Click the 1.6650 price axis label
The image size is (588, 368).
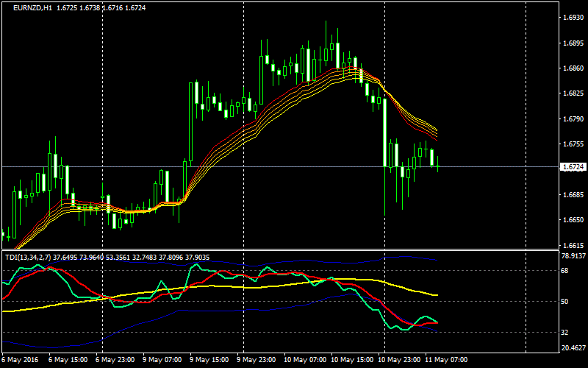[573, 219]
